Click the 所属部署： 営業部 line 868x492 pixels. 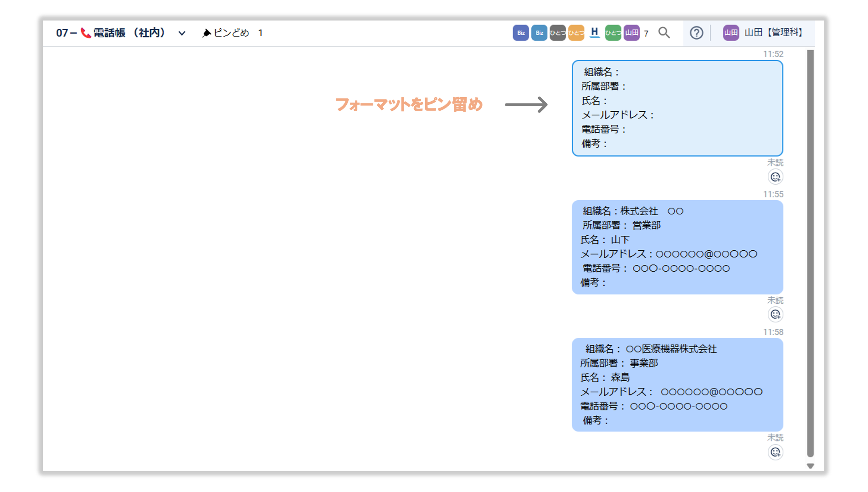point(621,225)
